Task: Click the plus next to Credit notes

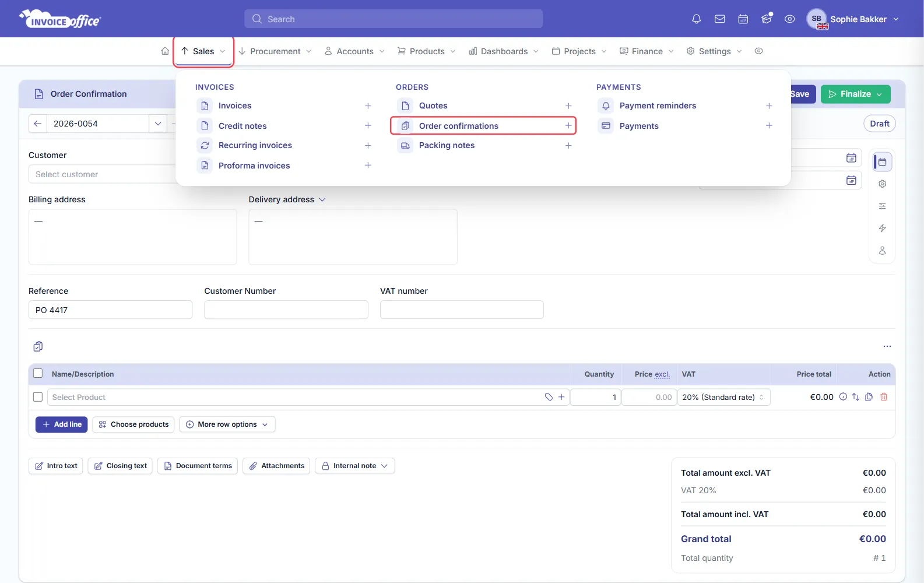Action: click(x=368, y=126)
